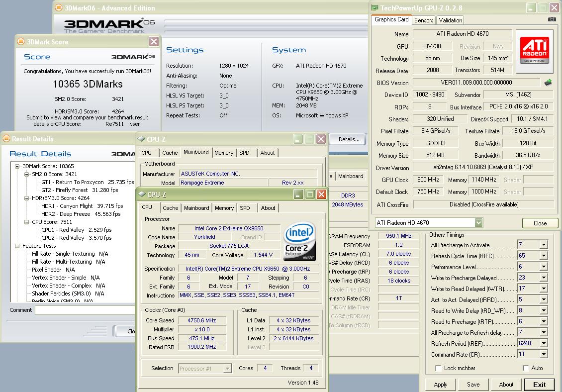Minimize the front CPU-Z window

tap(298, 195)
